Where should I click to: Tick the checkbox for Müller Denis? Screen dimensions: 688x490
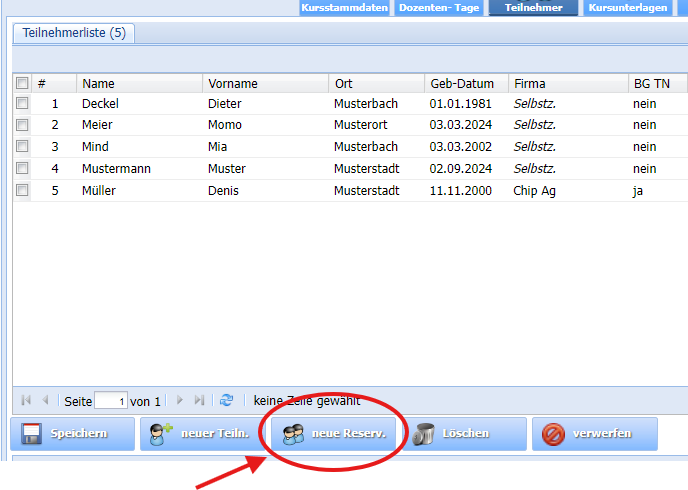click(22, 190)
